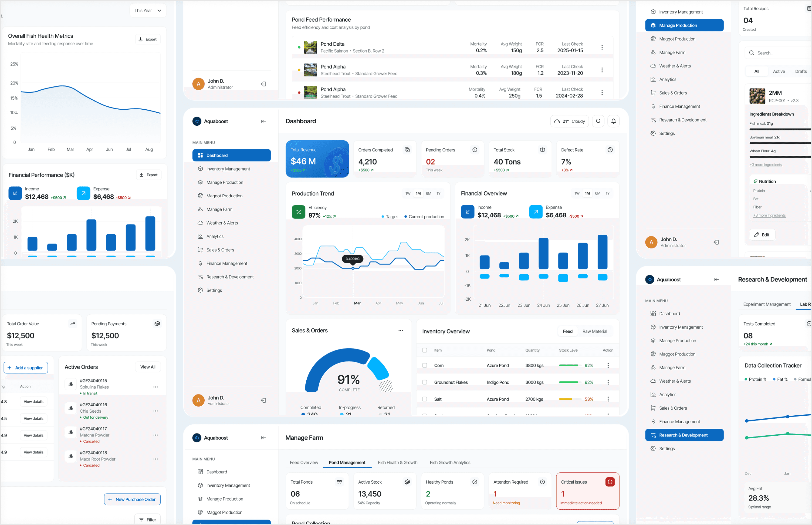Select Dashboard in the central main menu

[x=232, y=155]
